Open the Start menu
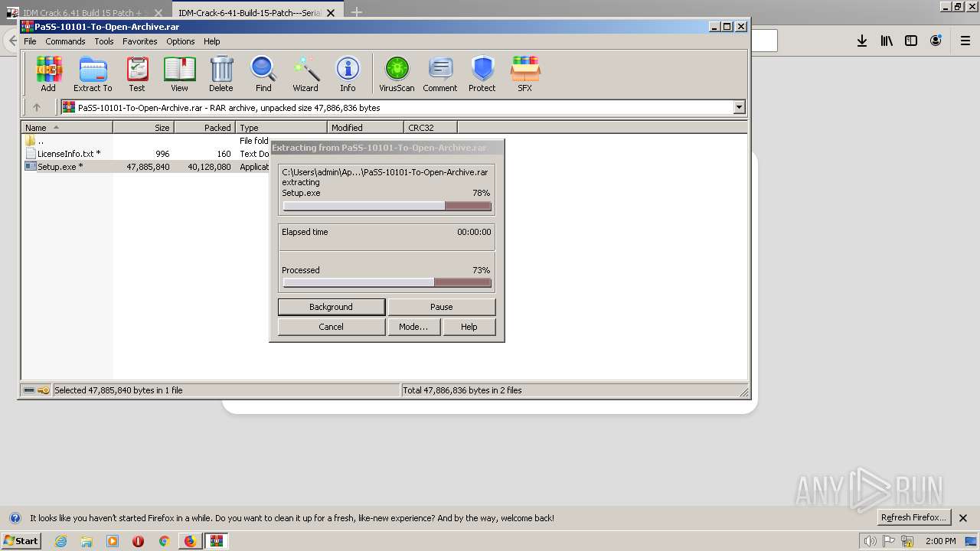Image resolution: width=980 pixels, height=551 pixels. (x=21, y=541)
